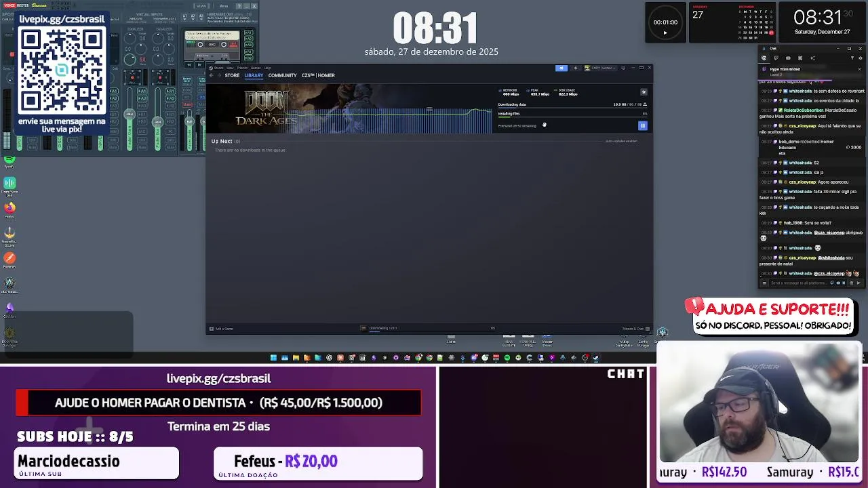The width and height of the screenshot is (868, 488).
Task: Go back with Steam back arrow
Action: point(211,75)
